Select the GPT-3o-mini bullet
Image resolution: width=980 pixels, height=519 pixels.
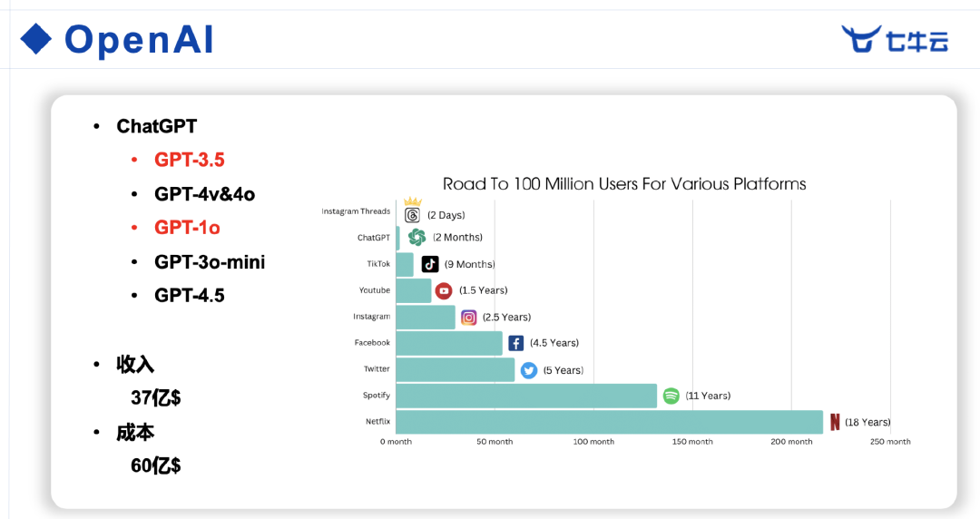pos(210,262)
